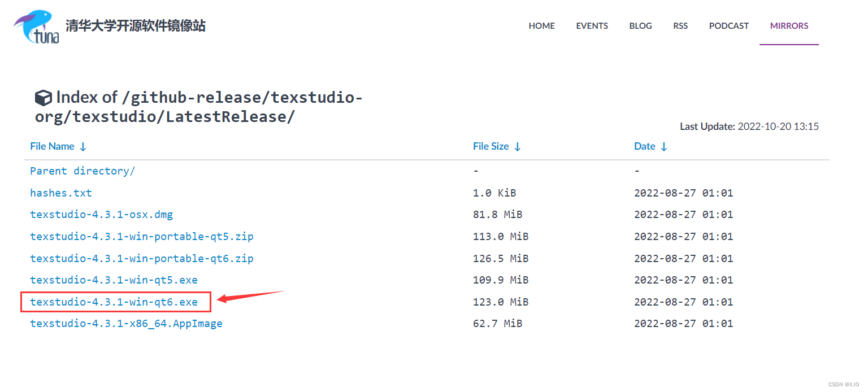The image size is (868, 392).
Task: Click the 1.0 KiB size value
Action: click(x=494, y=193)
